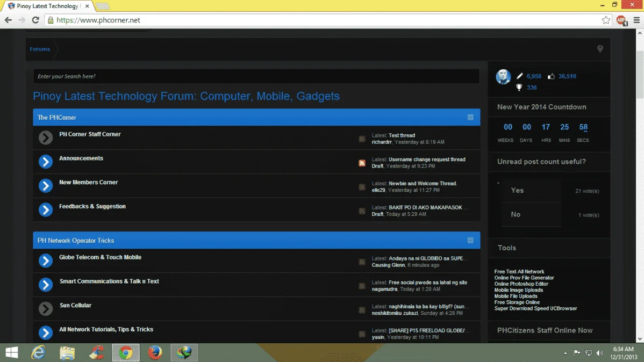Open PH Corner Staff Corner forum
644x362 pixels.
90,134
